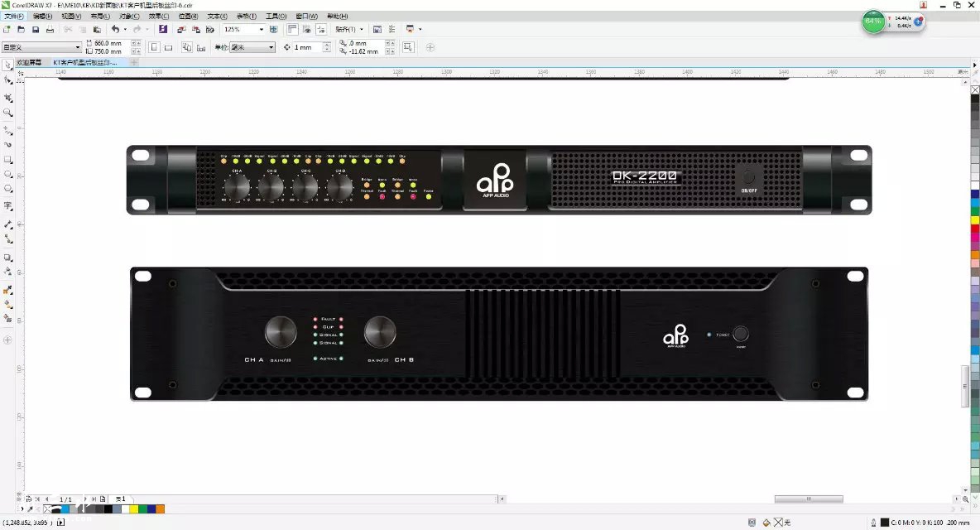Screen dimensions: 980x530
Task: Click the page 1 tab at bottom
Action: click(x=121, y=499)
